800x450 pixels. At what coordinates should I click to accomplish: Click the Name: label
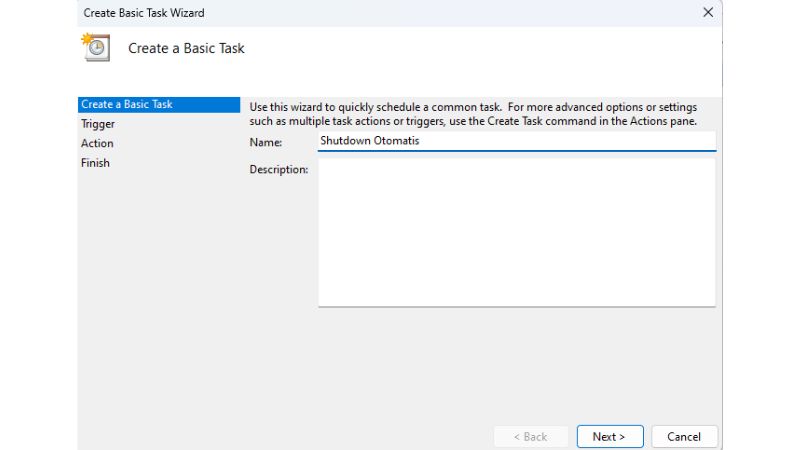265,143
